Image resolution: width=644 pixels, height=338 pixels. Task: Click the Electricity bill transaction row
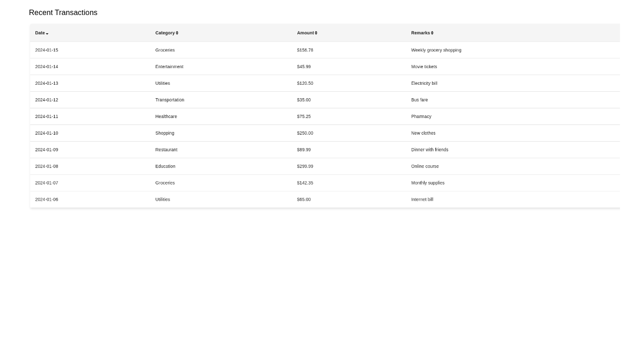pyautogui.click(x=215, y=83)
